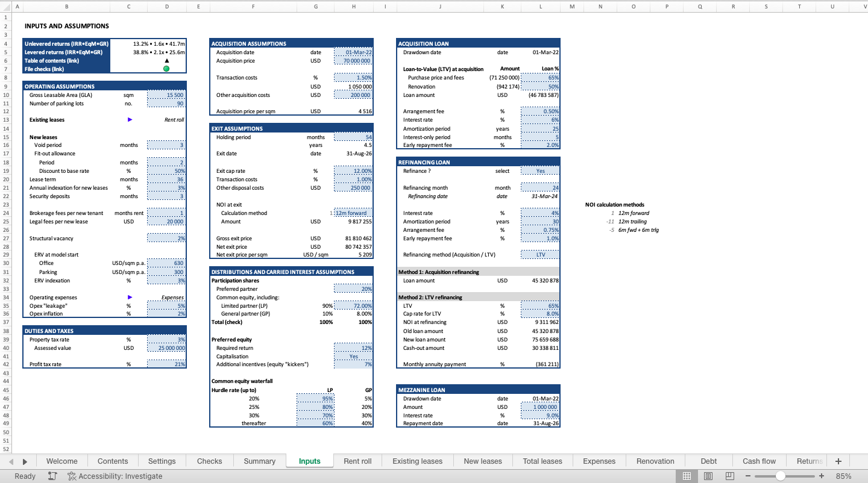Click the zoom in plus button
The image size is (868, 483).
pyautogui.click(x=821, y=476)
